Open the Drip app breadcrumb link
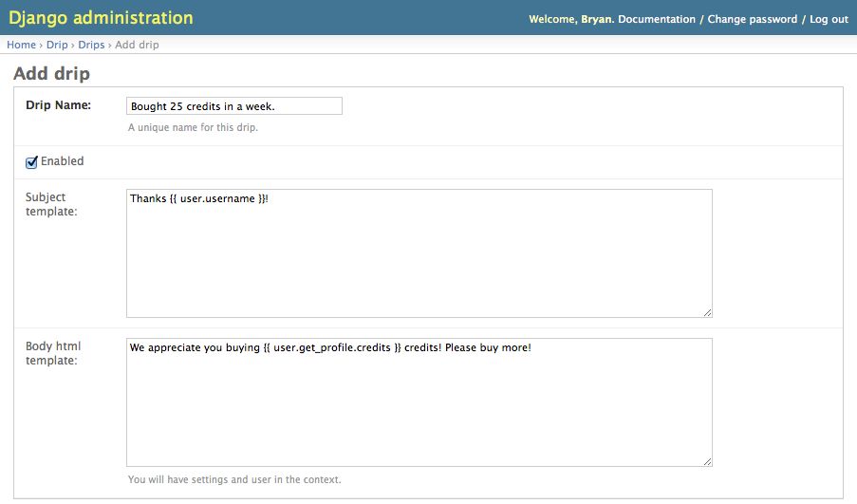 [x=57, y=45]
